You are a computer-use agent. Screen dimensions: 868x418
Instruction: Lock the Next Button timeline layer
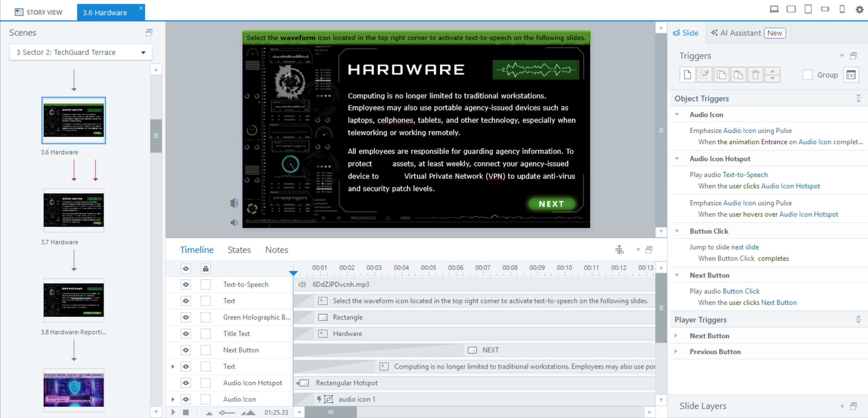pos(206,350)
